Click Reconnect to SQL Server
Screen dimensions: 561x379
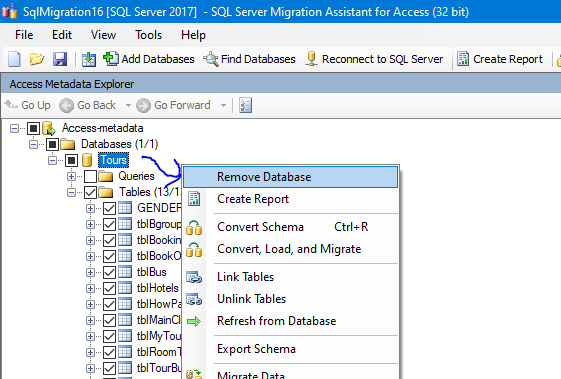[x=374, y=59]
